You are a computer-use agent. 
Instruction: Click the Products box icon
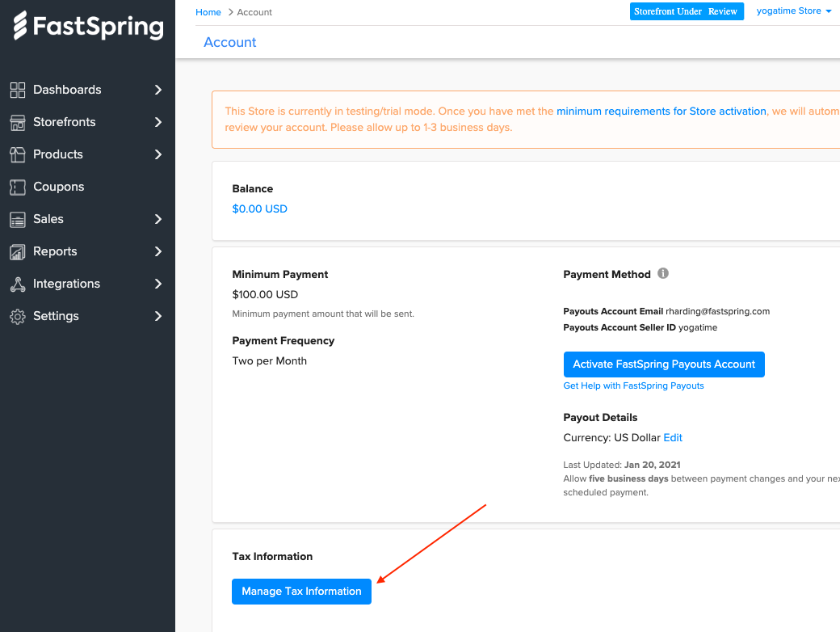coord(18,154)
